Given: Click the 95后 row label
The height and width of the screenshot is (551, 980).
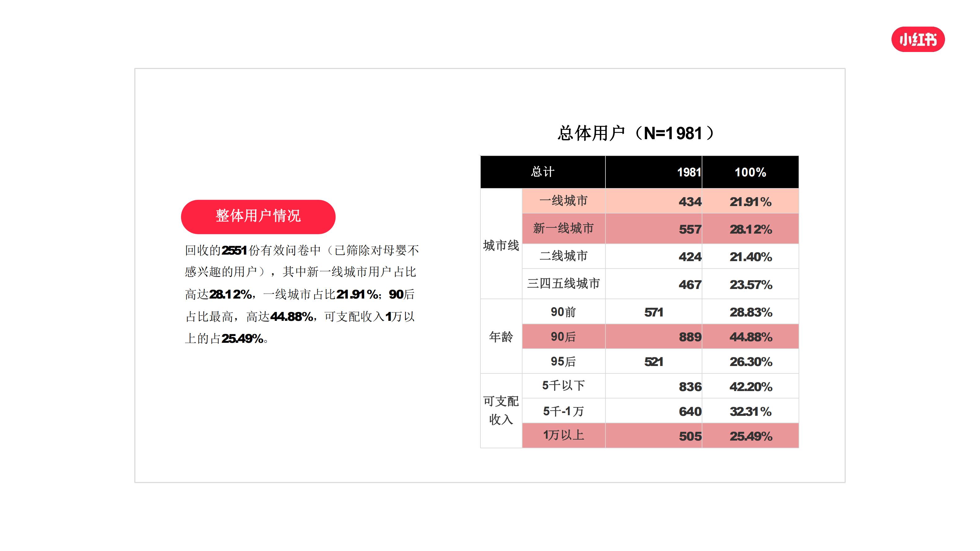Looking at the screenshot, I should point(563,361).
